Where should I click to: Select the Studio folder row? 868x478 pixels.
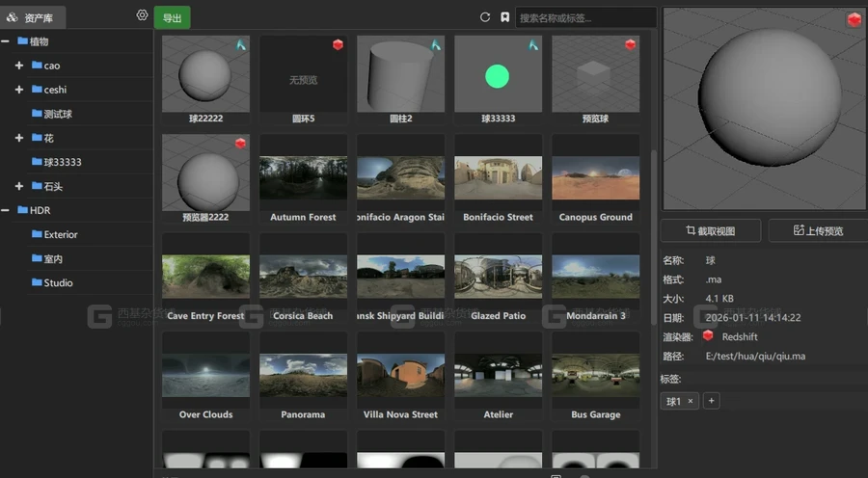[90, 282]
